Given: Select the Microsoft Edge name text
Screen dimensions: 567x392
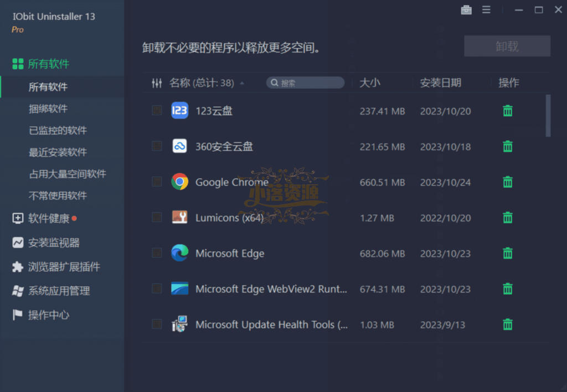Looking at the screenshot, I should pyautogui.click(x=230, y=253).
